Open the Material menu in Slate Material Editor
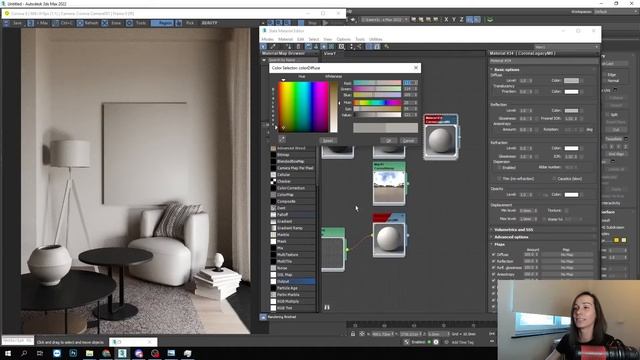The height and width of the screenshot is (360, 640). click(286, 39)
